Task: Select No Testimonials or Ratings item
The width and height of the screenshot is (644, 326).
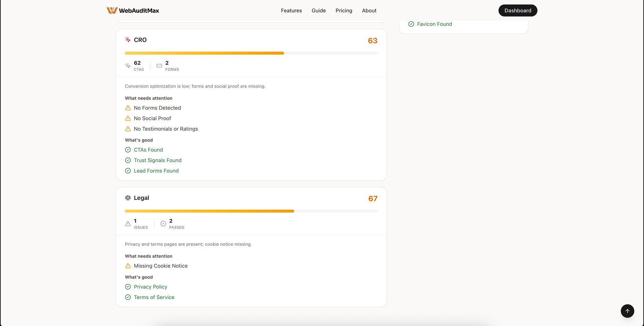Action: pos(166,129)
